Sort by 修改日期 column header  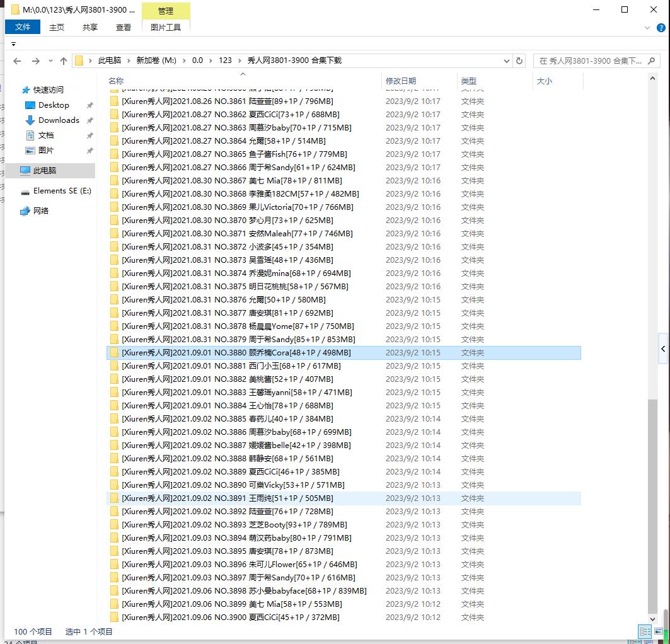[x=401, y=81]
